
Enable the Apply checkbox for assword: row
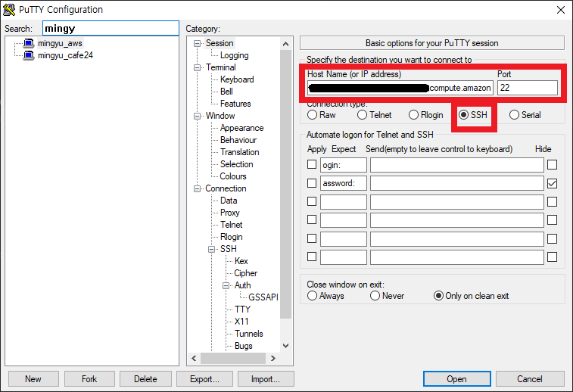tap(312, 182)
